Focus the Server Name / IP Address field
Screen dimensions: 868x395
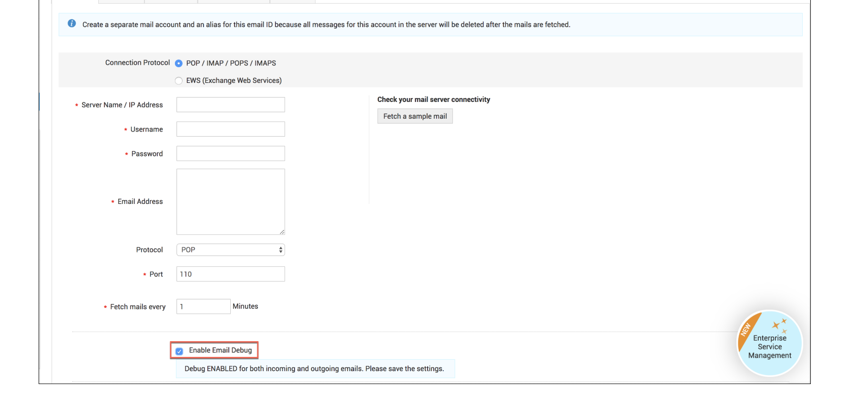click(231, 105)
